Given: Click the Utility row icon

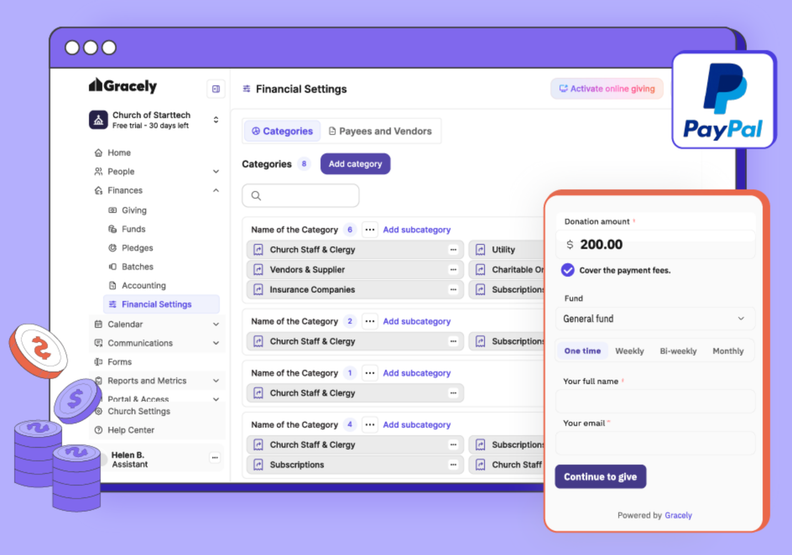Looking at the screenshot, I should [480, 249].
